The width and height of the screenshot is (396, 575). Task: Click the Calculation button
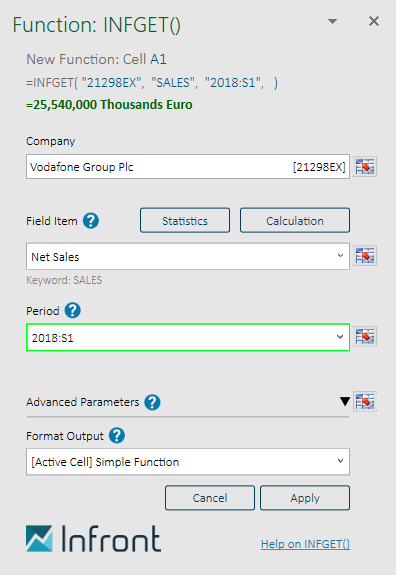coord(295,220)
